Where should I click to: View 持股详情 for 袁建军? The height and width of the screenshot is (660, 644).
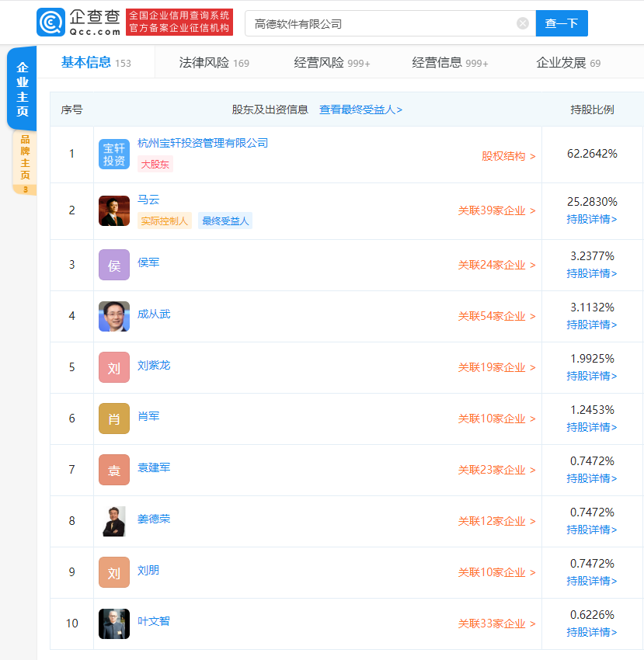tap(592, 478)
